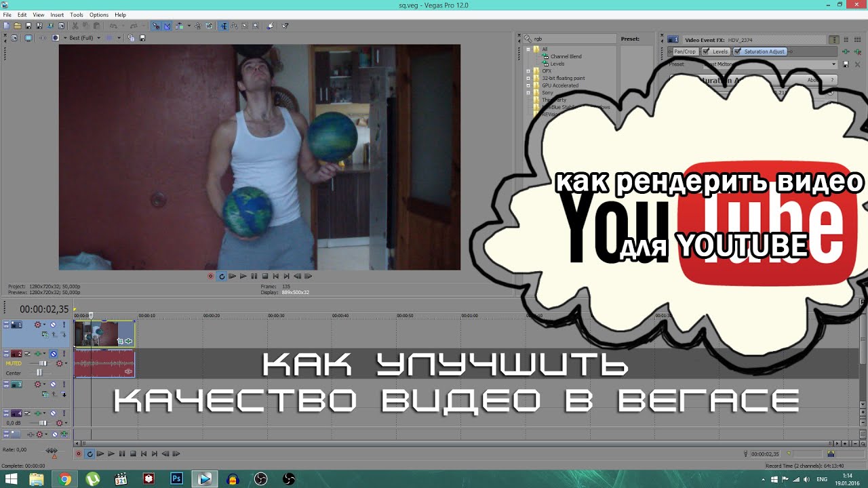
Task: Open Event FX on the video clip
Action: pyautogui.click(x=129, y=341)
